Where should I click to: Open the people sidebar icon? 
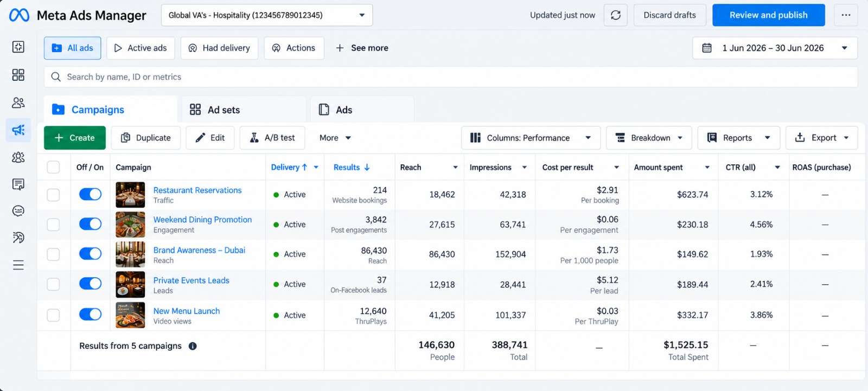click(18, 102)
